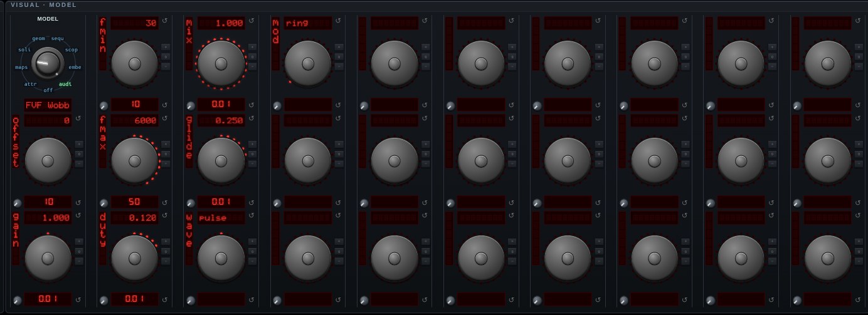Image resolution: width=868 pixels, height=315 pixels.
Task: Click the zero button beside the glide knob
Action: [x=252, y=153]
